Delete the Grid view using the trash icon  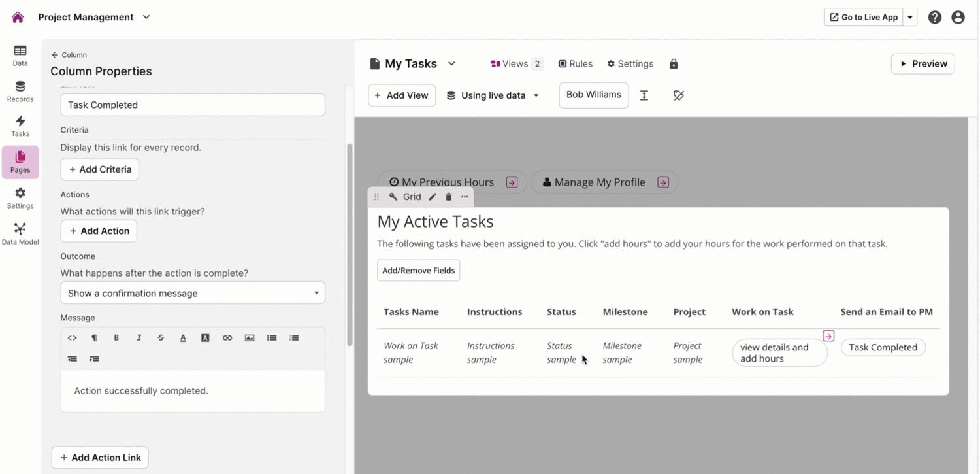tap(449, 197)
